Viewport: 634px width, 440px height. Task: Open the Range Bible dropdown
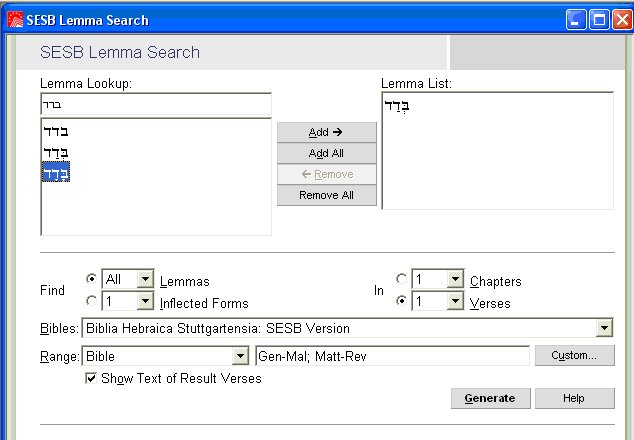240,356
